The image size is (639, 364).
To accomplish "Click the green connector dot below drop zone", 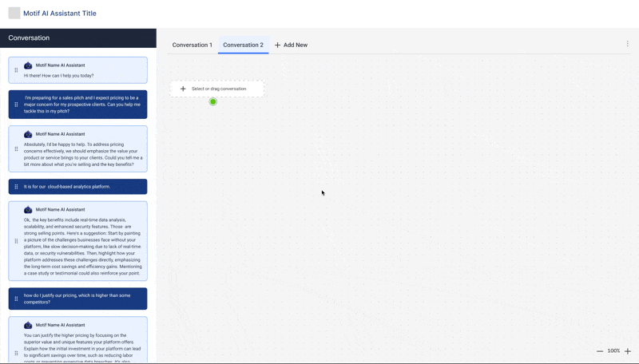I will tap(213, 101).
